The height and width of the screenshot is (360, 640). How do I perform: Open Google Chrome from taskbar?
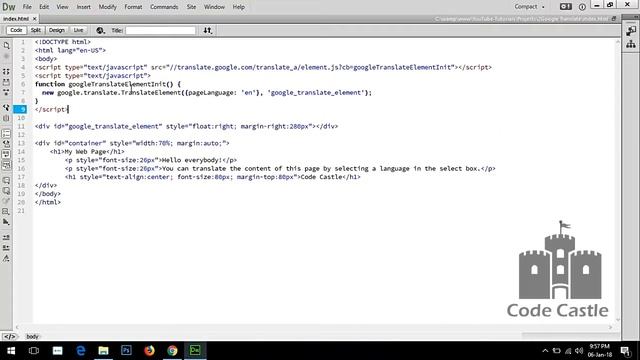[x=172, y=351]
